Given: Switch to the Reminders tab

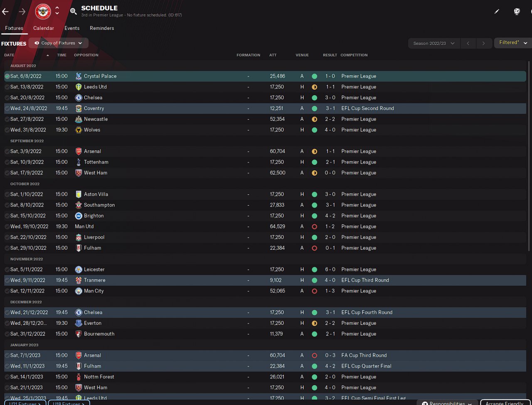Looking at the screenshot, I should tap(102, 28).
